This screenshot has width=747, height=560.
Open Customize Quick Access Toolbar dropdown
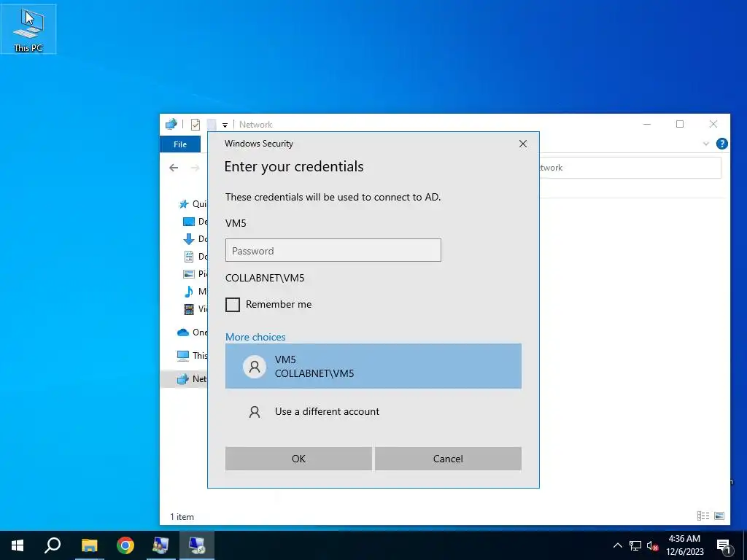[225, 125]
